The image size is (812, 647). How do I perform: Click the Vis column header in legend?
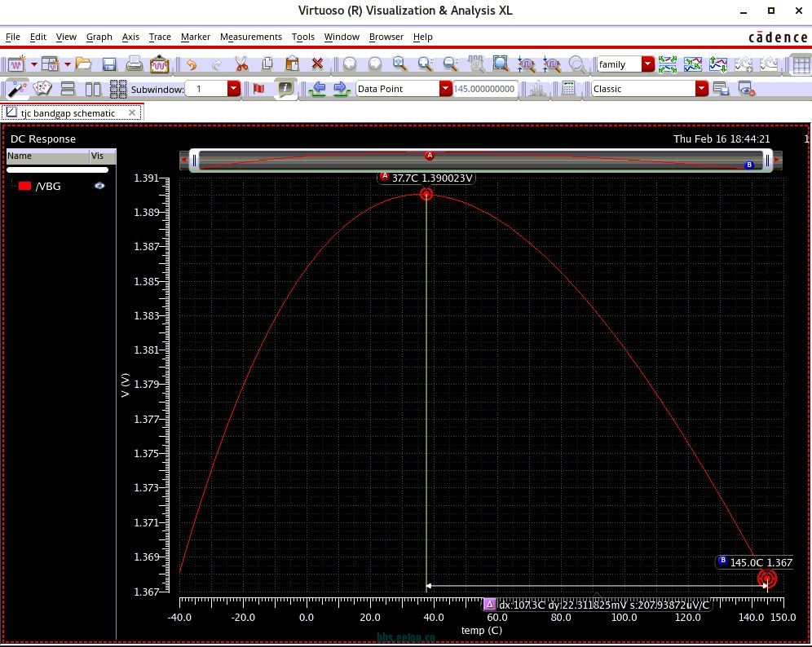point(102,156)
